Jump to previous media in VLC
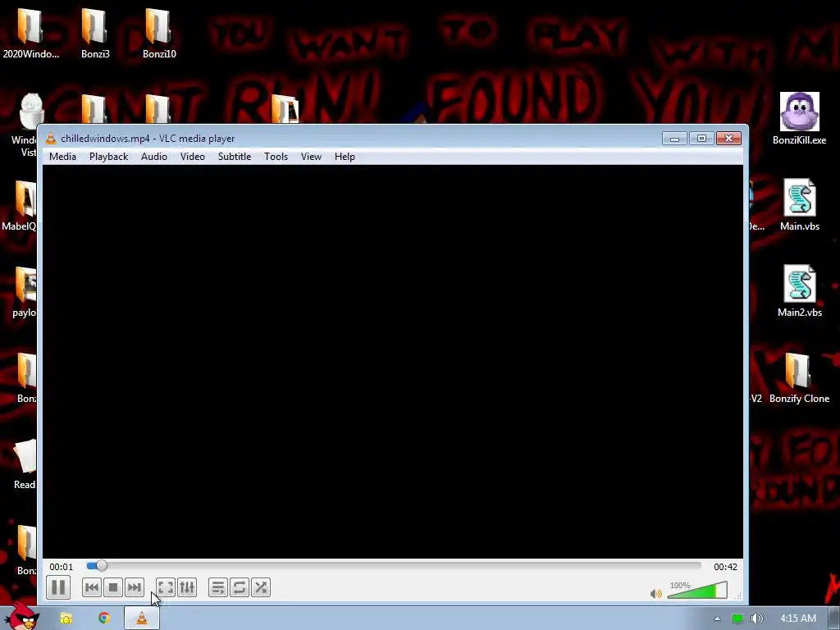 (92, 587)
